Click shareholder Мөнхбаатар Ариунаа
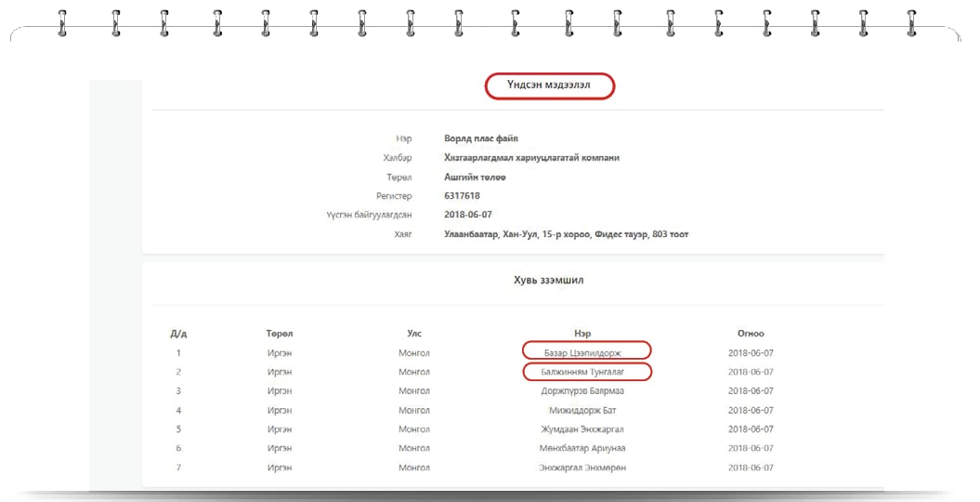 tap(582, 448)
